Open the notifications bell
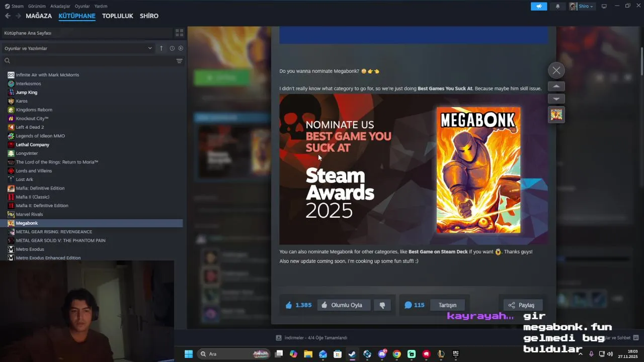This screenshot has height=362, width=644. [x=557, y=6]
